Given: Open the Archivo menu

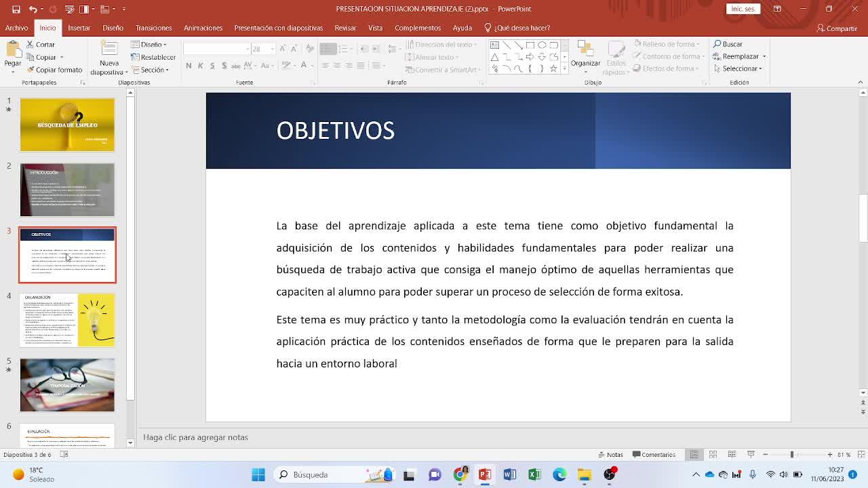Looking at the screenshot, I should coord(16,28).
